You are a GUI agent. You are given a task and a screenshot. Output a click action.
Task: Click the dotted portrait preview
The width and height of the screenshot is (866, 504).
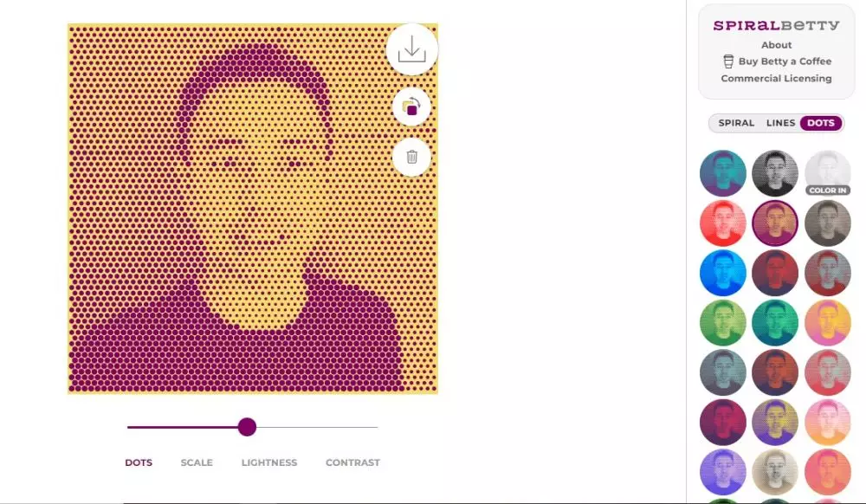tap(253, 208)
